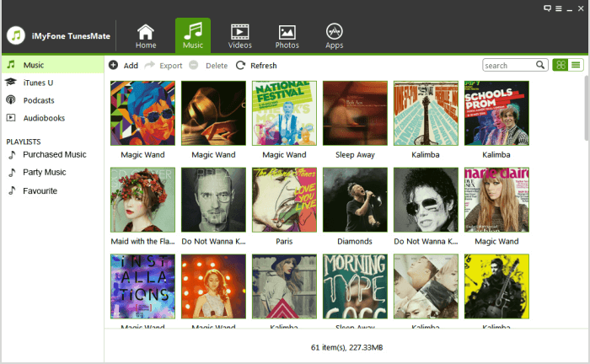Click the iMyFone TunesMate logo icon
The image size is (590, 364).
pos(16,35)
